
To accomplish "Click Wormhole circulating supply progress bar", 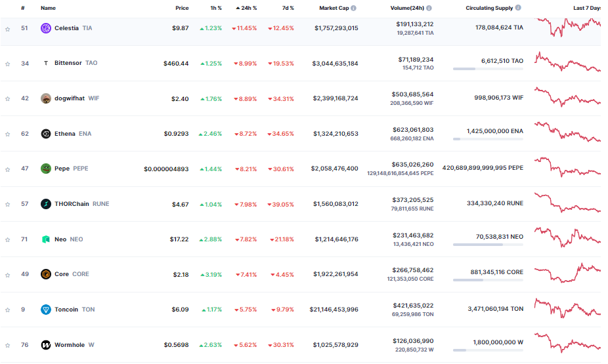I will pyautogui.click(x=489, y=350).
